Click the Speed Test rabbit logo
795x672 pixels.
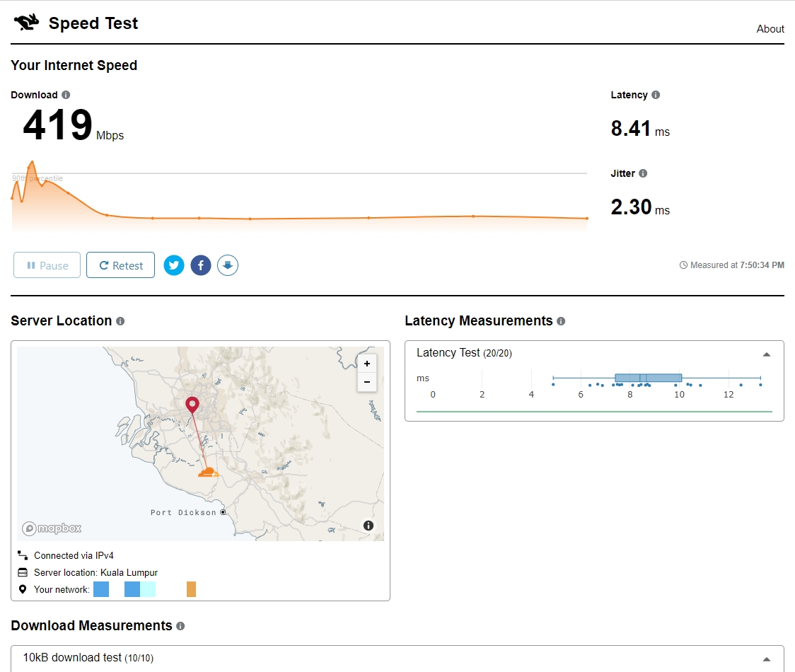(x=27, y=23)
